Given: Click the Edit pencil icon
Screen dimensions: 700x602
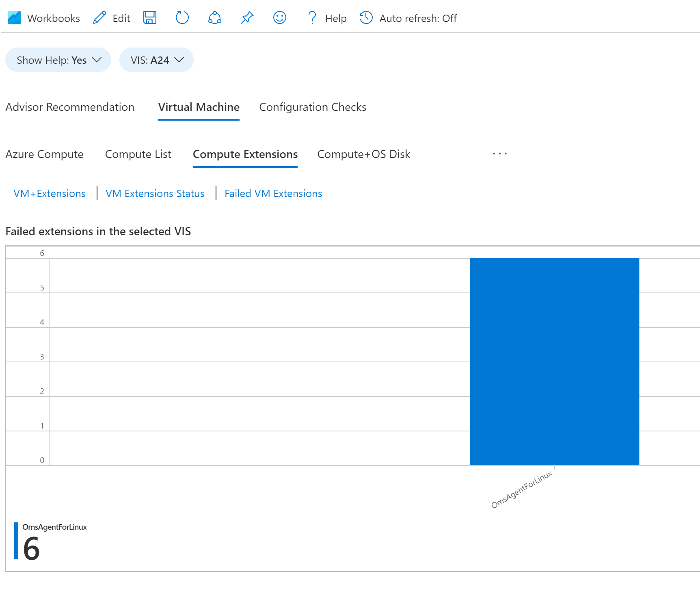Looking at the screenshot, I should [99, 18].
